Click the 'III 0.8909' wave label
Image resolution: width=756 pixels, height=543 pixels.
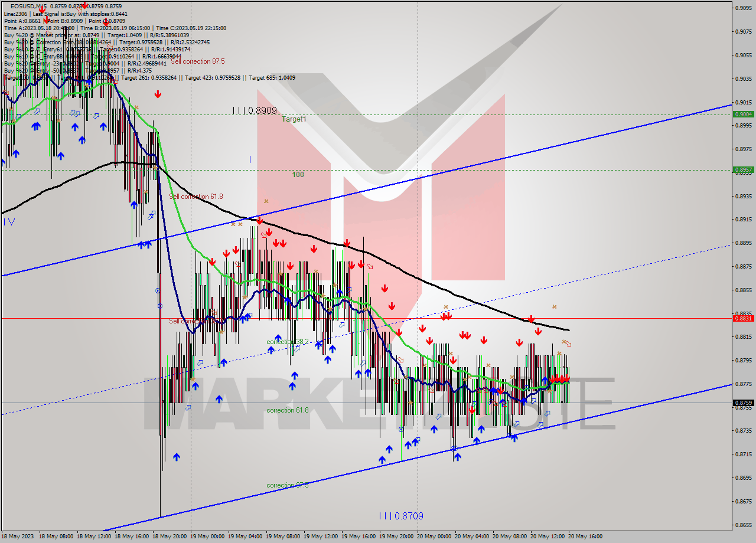coord(255,110)
